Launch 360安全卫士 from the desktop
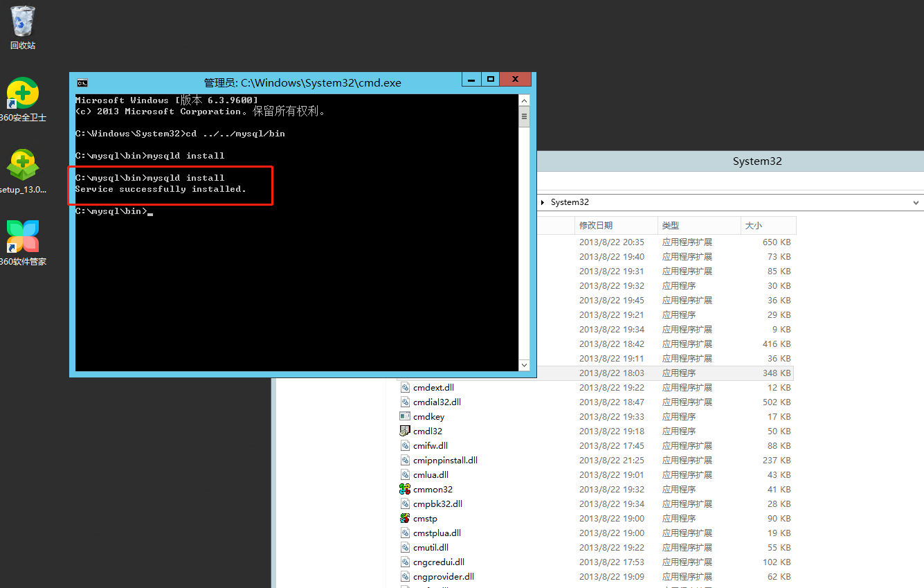Image resolution: width=924 pixels, height=588 pixels. coord(22,93)
